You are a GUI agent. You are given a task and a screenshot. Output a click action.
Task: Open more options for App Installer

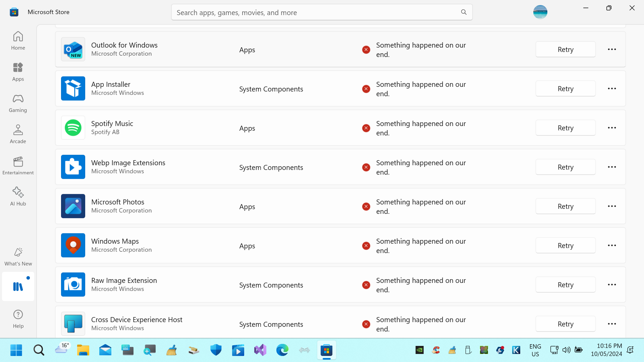[x=612, y=88]
